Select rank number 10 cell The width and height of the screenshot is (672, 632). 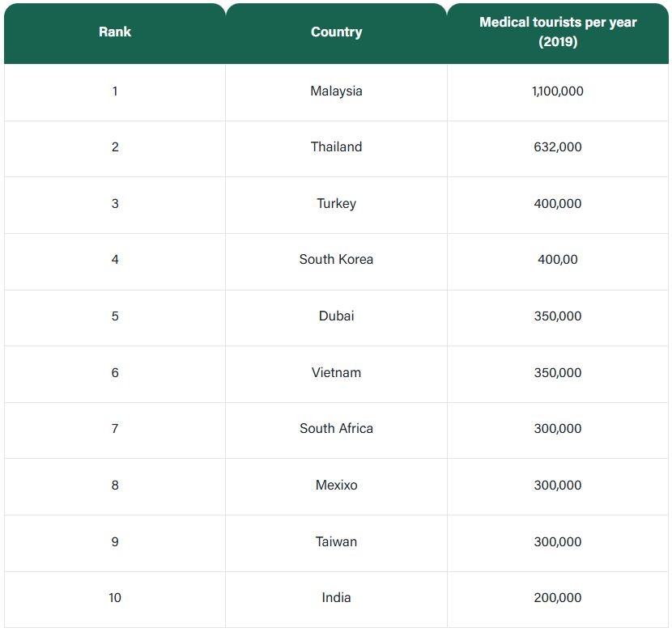pos(115,598)
